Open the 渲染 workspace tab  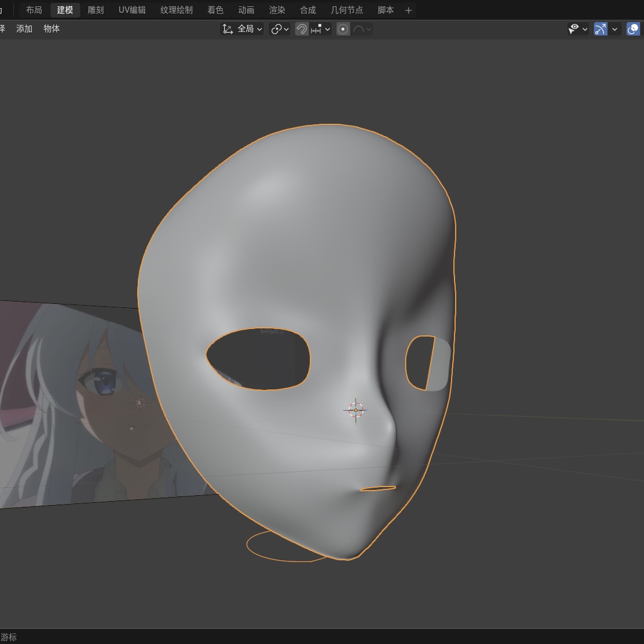[x=277, y=10]
